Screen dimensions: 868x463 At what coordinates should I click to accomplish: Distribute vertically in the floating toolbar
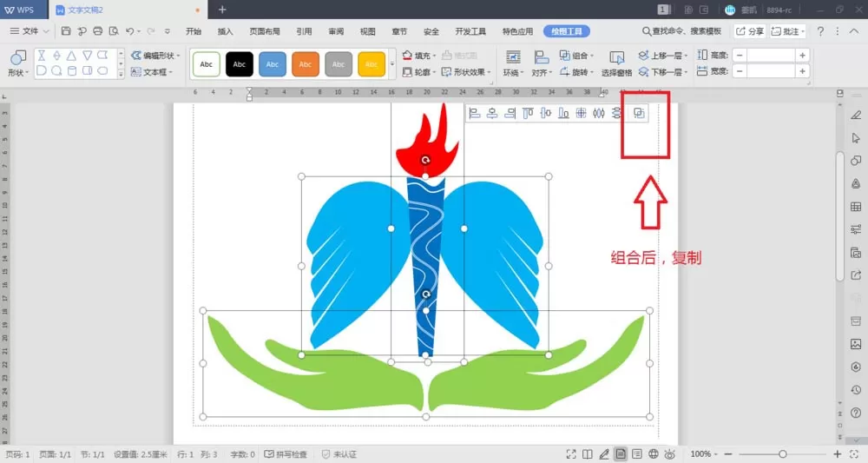616,113
